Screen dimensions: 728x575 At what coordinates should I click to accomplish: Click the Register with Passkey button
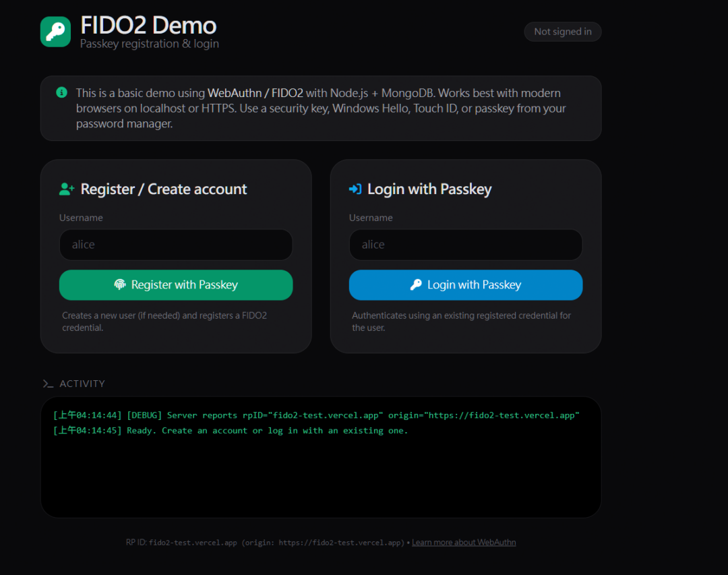coord(176,284)
